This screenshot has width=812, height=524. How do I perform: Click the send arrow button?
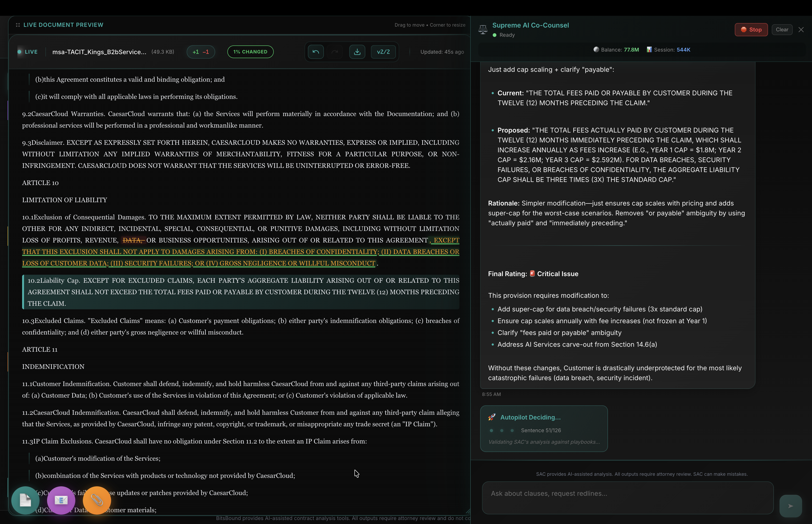click(791, 506)
